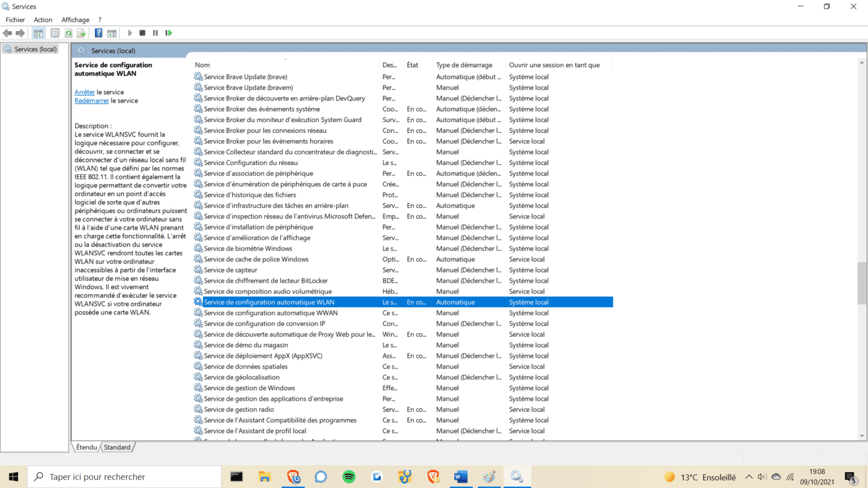The height and width of the screenshot is (488, 868).
Task: Click the Back arrow in the toolbar
Action: [x=7, y=33]
